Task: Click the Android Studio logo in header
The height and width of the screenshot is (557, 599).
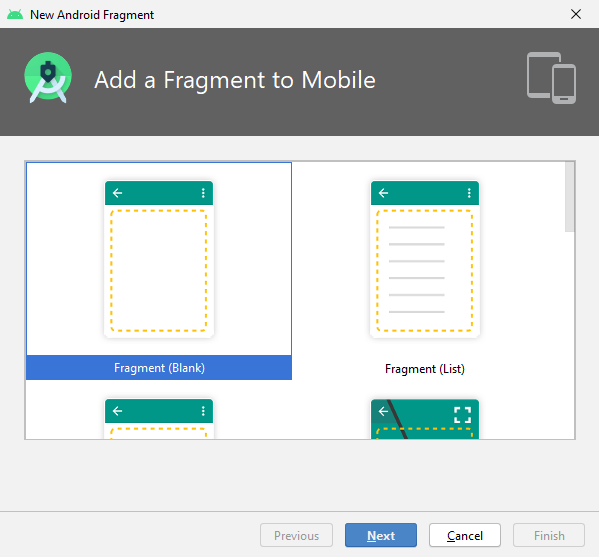Action: coord(48,78)
